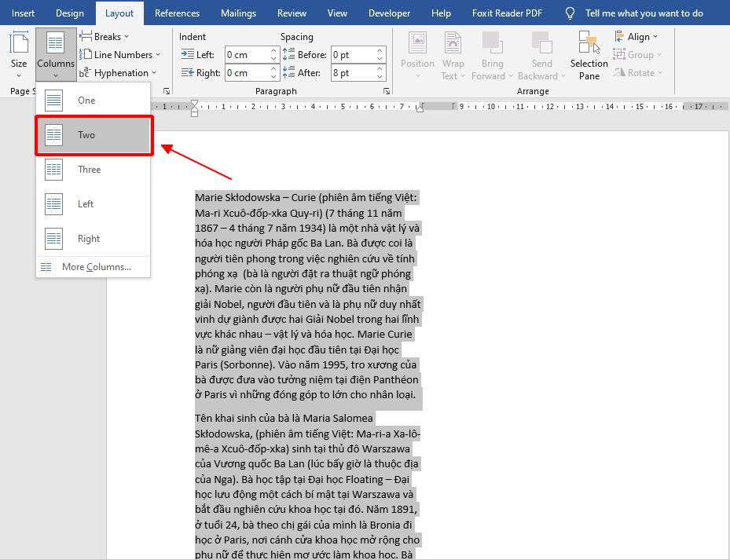Open the Hyphenation dropdown
The height and width of the screenshot is (560, 730).
tap(119, 72)
